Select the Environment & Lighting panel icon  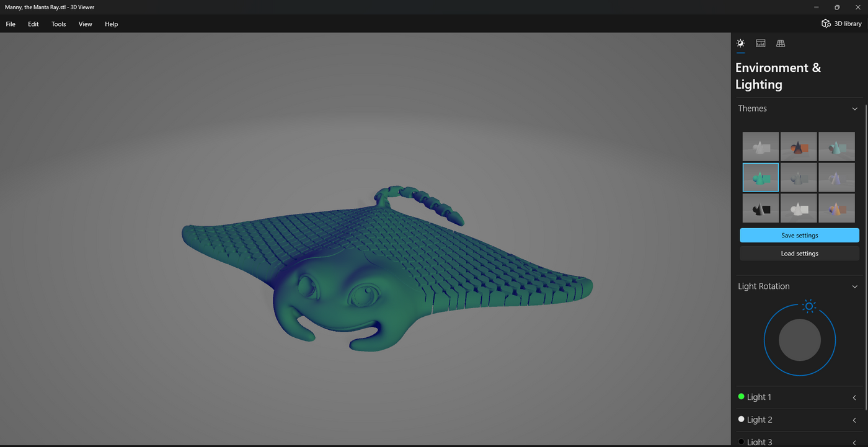click(740, 43)
